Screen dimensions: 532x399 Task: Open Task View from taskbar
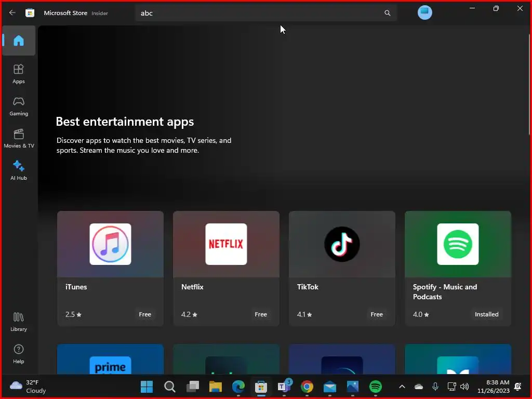coord(193,387)
